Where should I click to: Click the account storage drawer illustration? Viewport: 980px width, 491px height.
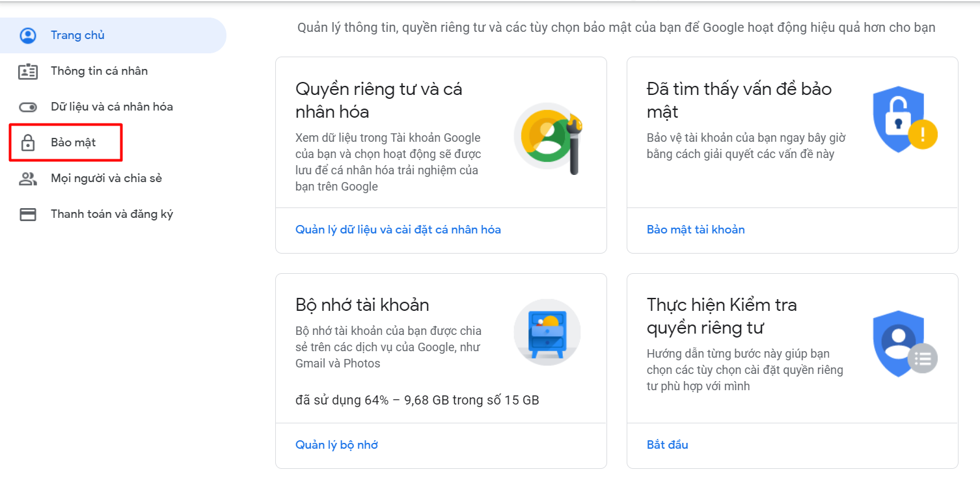pyautogui.click(x=547, y=332)
